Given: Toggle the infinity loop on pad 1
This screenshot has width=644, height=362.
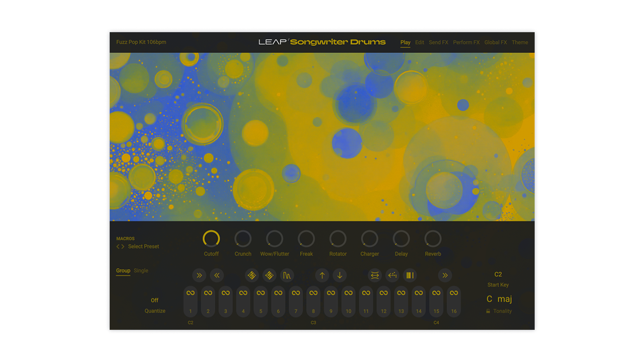Looking at the screenshot, I should (x=190, y=292).
